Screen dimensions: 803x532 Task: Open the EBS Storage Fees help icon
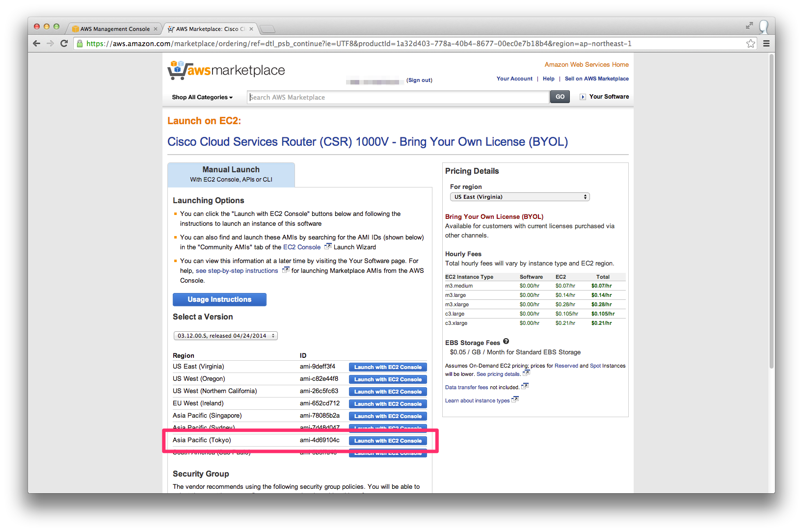[506, 342]
